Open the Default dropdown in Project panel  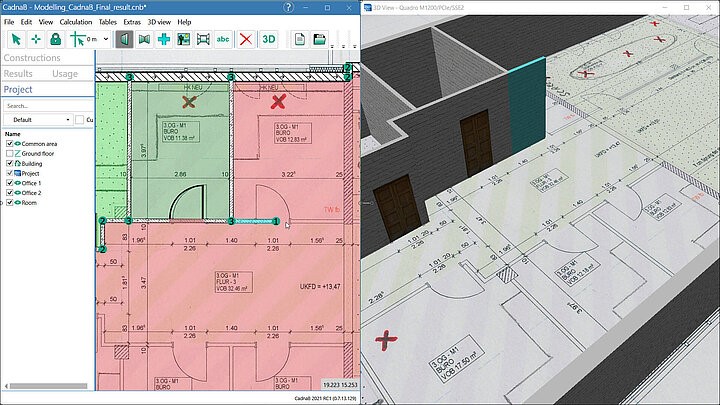tap(36, 120)
